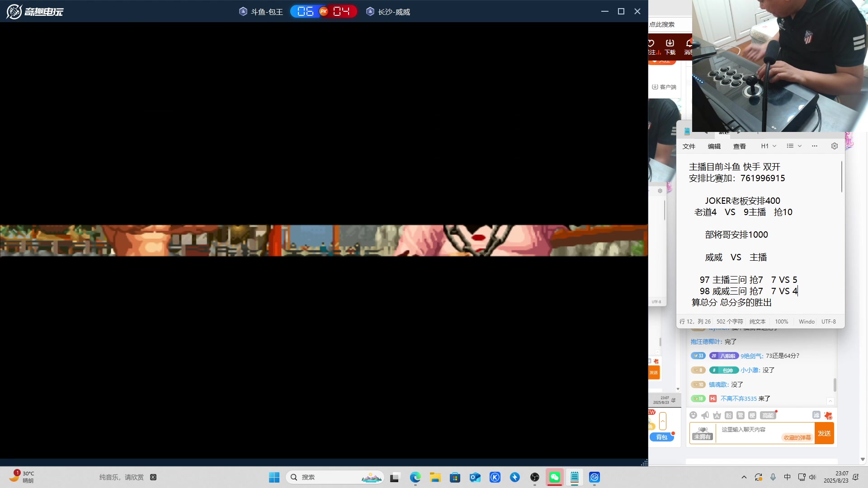Click the text line 安排比赛加: 761996915
868x488 pixels.
[737, 178]
